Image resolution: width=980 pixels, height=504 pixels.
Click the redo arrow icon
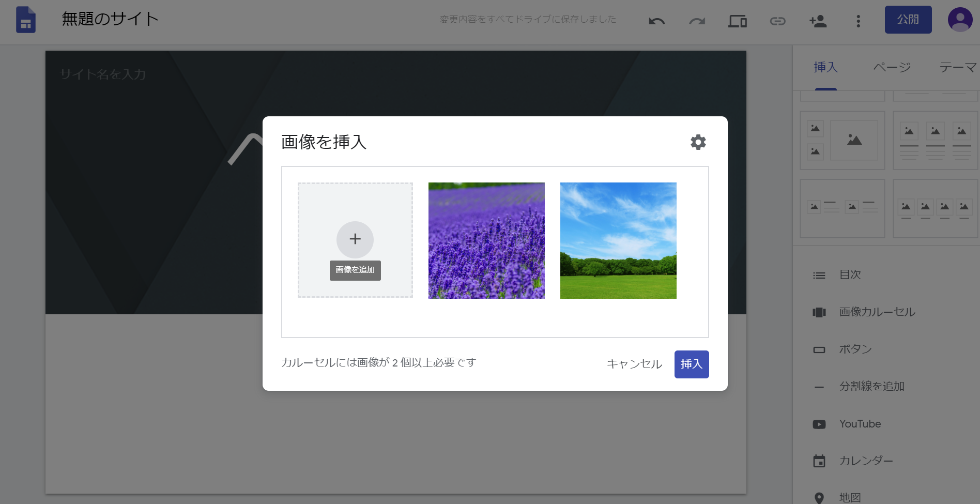tap(697, 21)
